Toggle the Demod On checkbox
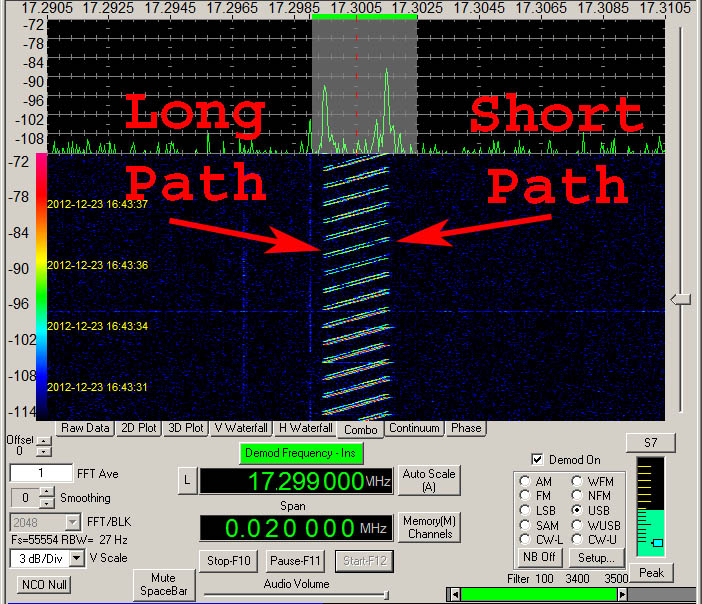702x604 pixels. [537, 459]
